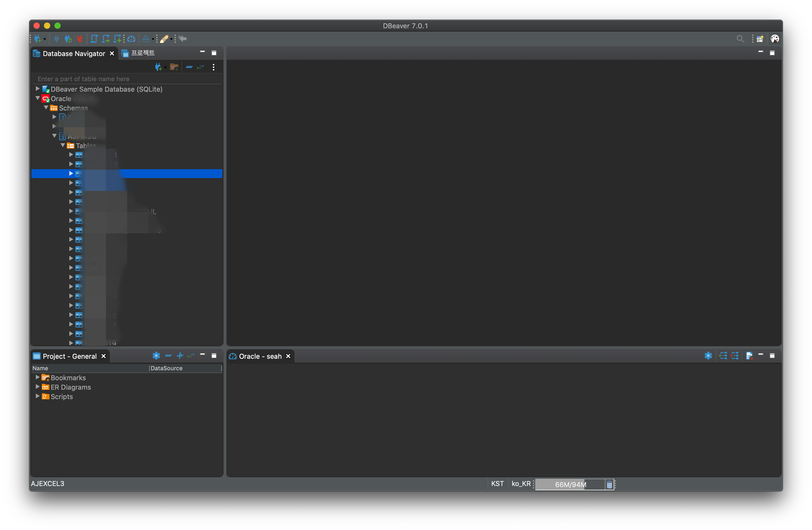The width and height of the screenshot is (812, 530).
Task: Switch to the 프로젝트 tab
Action: point(142,53)
